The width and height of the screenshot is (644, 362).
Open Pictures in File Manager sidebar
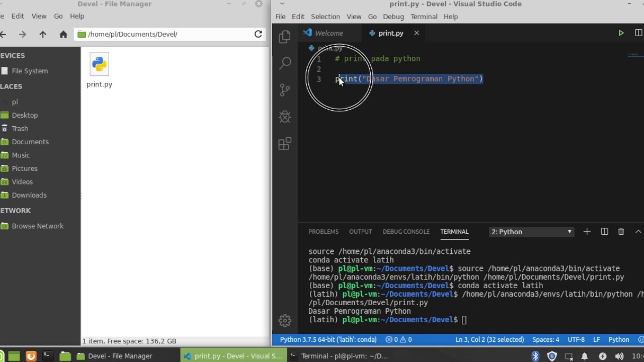tap(25, 168)
